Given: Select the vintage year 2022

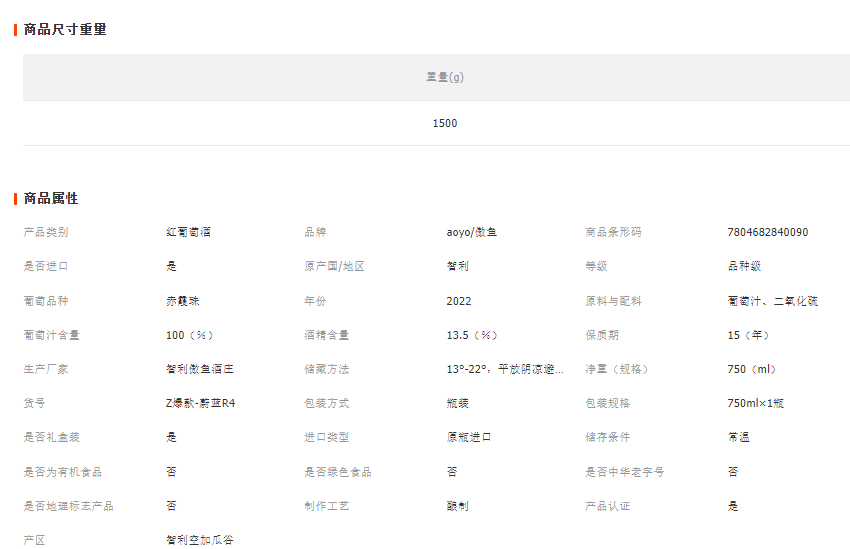Looking at the screenshot, I should (x=459, y=301).
